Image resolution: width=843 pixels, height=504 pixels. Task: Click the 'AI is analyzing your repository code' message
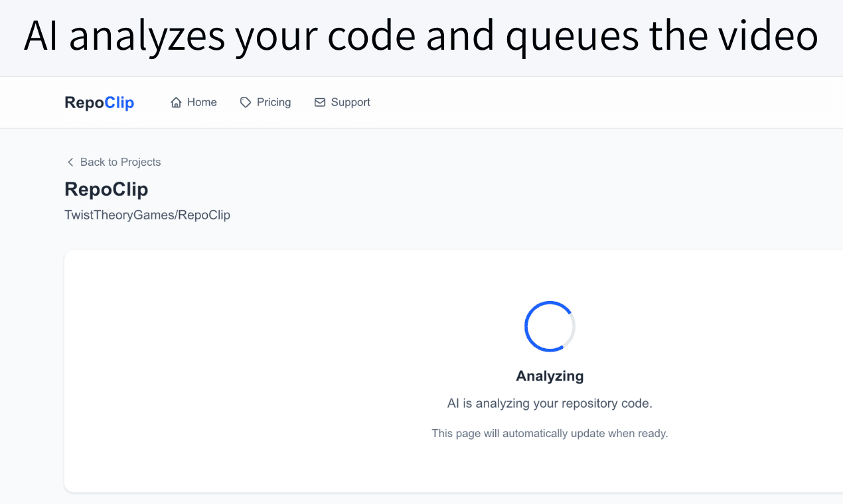point(550,403)
